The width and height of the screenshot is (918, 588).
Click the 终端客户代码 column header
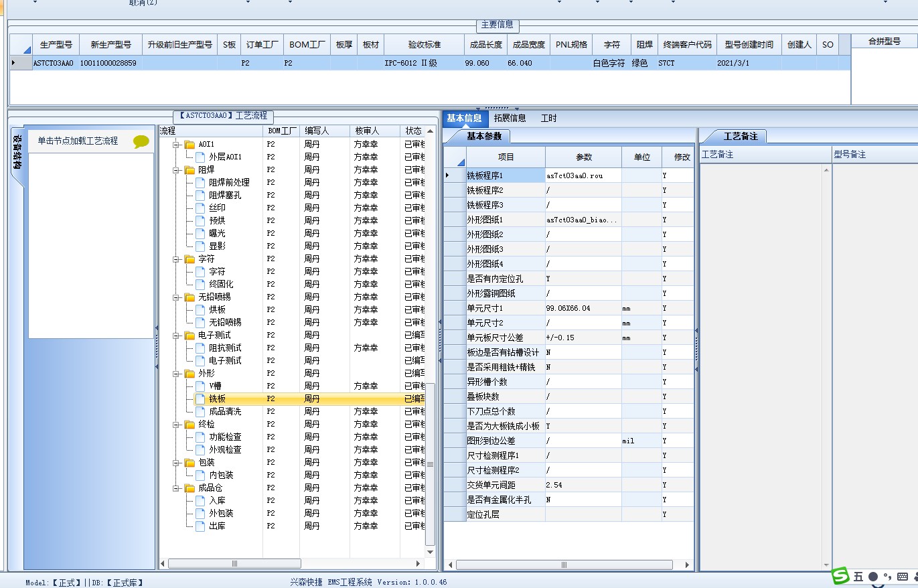[687, 45]
